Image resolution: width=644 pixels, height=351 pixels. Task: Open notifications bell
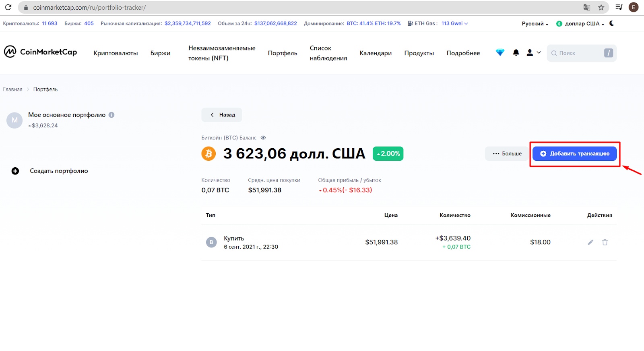[516, 53]
